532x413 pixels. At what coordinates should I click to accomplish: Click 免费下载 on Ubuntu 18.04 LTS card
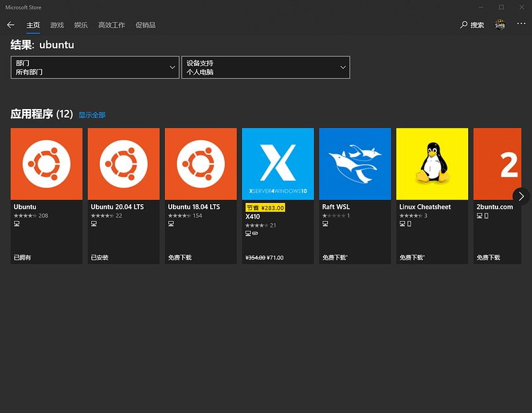[180, 257]
